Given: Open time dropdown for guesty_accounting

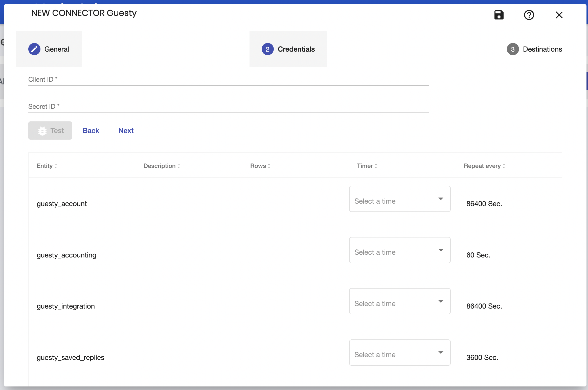Looking at the screenshot, I should tap(400, 250).
